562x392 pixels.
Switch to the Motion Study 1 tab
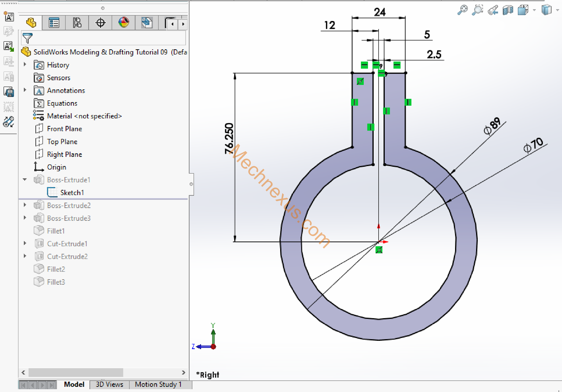[x=158, y=384]
